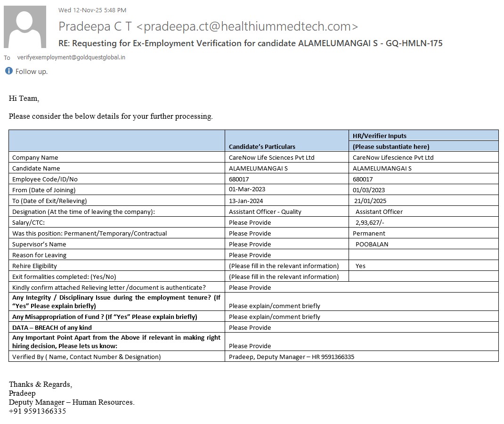The image size is (504, 424).
Task: Click empty Exit formalities verifier cell
Action: click(x=423, y=277)
